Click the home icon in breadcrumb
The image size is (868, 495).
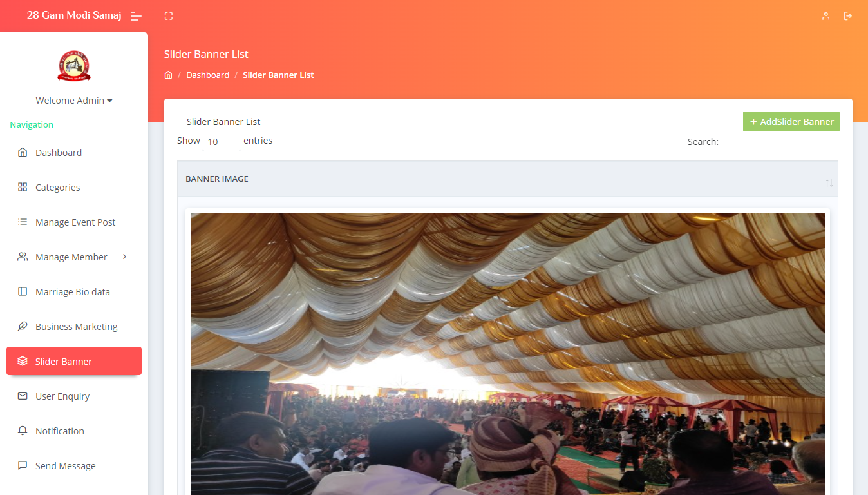click(x=169, y=75)
